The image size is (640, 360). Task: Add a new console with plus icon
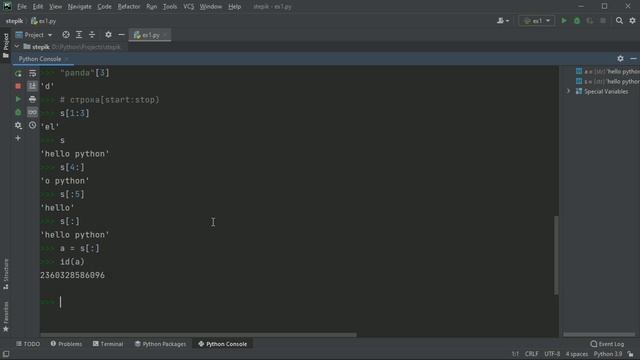[18, 138]
